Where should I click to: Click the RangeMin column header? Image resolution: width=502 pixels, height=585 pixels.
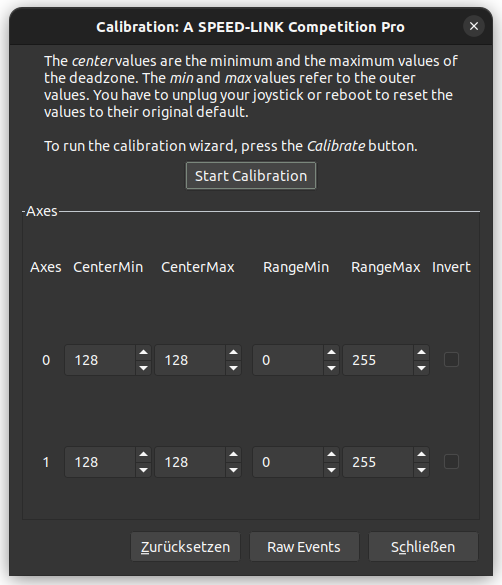pos(296,267)
